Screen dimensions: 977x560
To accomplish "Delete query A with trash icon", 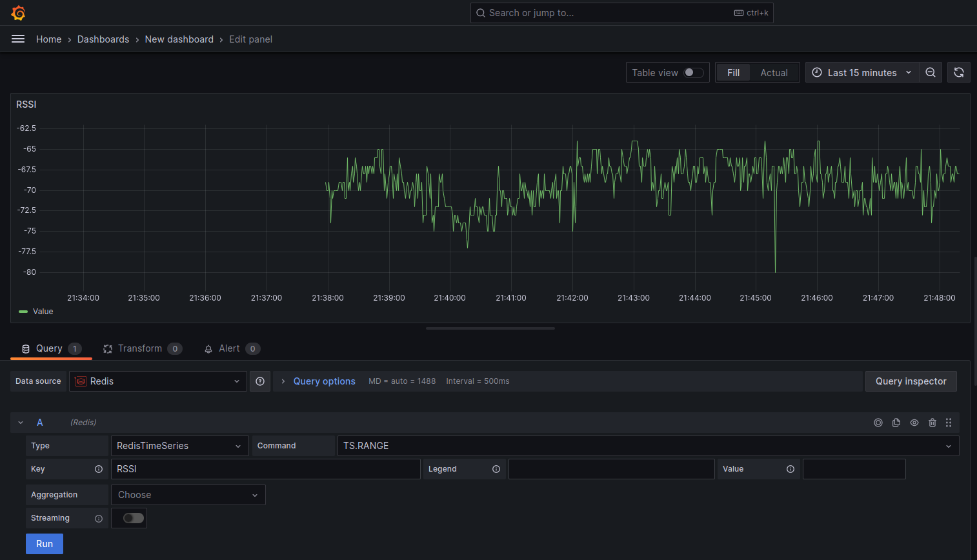I will pyautogui.click(x=932, y=423).
